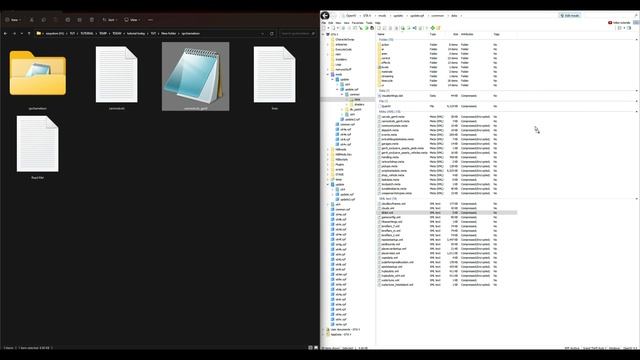Viewport: 640px width, 360px height.
Task: Collapse the Meta (XML) group in OpenIV list
Action: (x=637, y=111)
